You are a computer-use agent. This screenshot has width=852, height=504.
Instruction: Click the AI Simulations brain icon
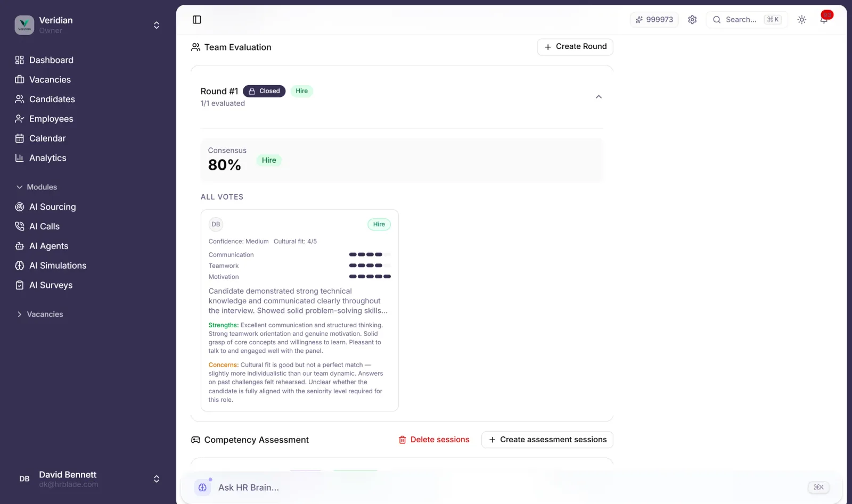20,266
